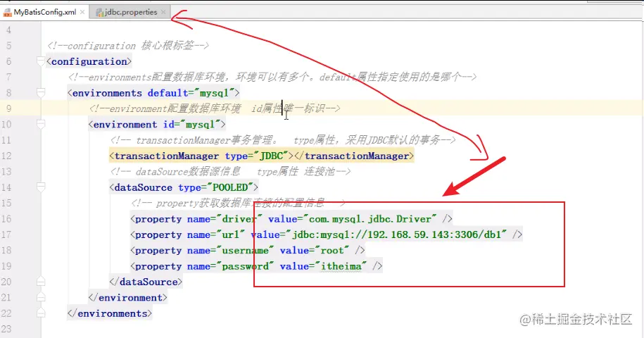
Task: Click the property comment on line 15
Action: point(238,204)
